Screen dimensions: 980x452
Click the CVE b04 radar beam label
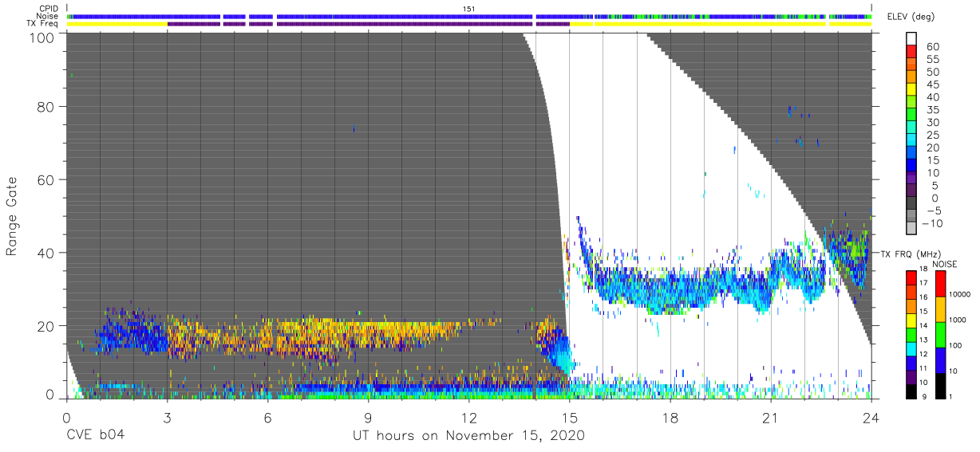(95, 436)
